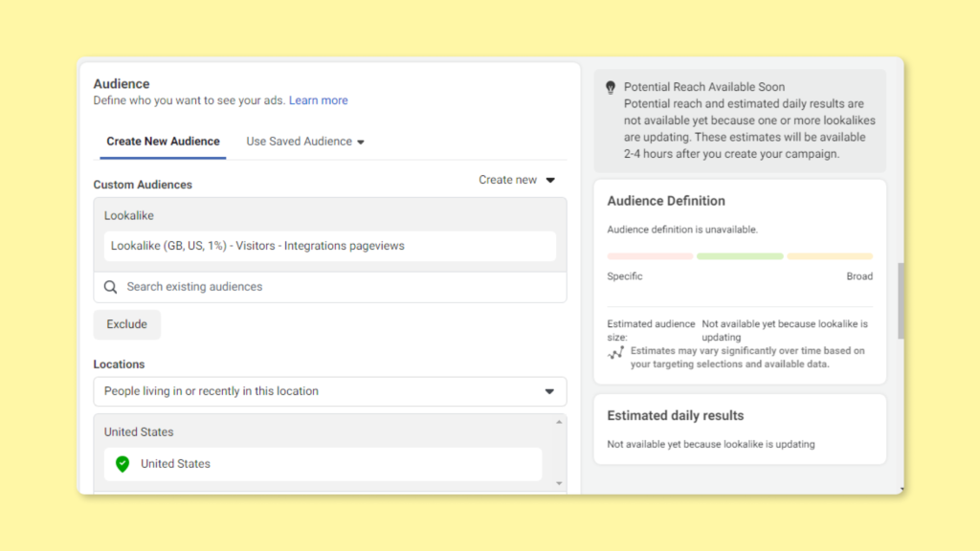Viewport: 980px width, 551px height.
Task: Click the yellow Broad segment of audience gauge
Action: click(x=830, y=256)
